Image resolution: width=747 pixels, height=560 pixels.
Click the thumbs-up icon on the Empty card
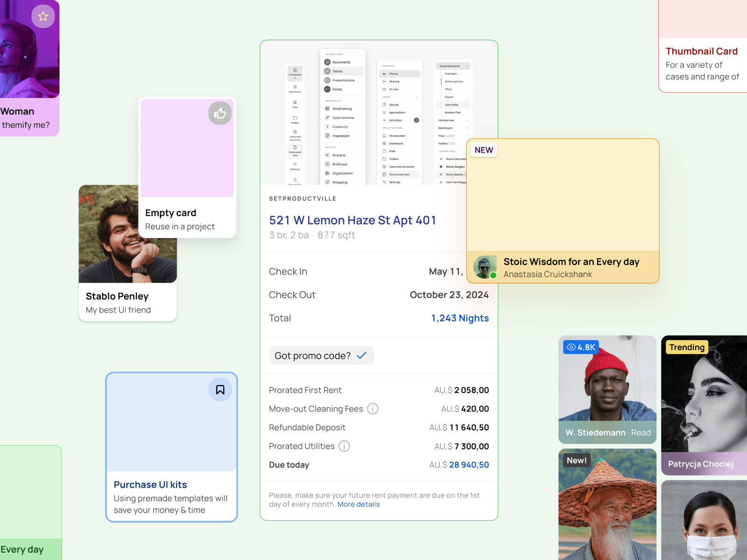219,113
